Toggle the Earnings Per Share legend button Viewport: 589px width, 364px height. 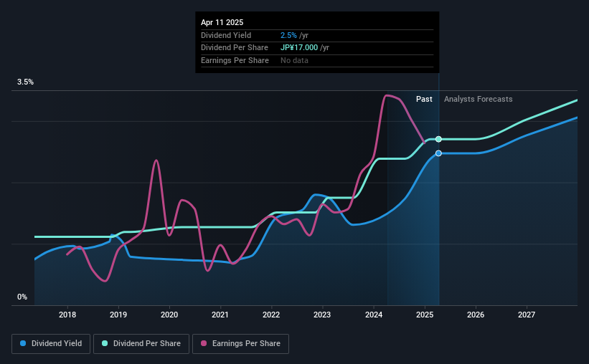pyautogui.click(x=240, y=344)
